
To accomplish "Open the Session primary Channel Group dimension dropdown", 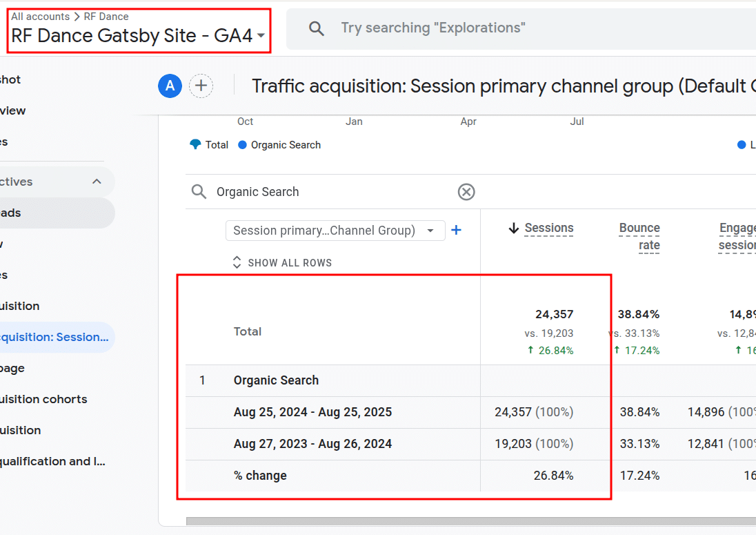I will 335,231.
